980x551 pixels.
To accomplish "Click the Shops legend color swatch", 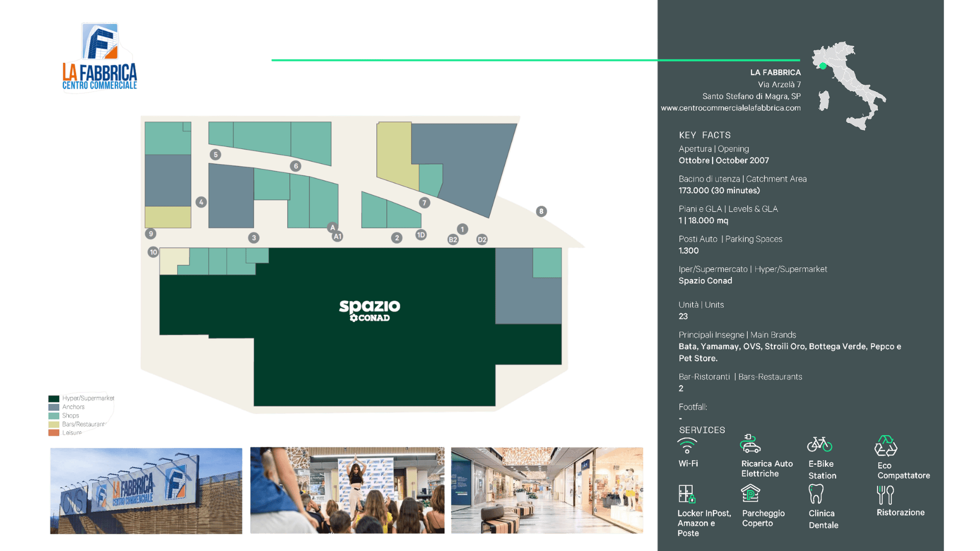I will 54,416.
